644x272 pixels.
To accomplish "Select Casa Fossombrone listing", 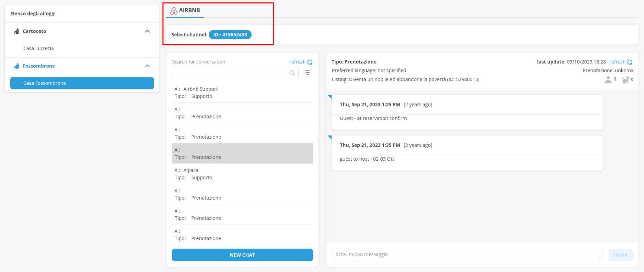I will pyautogui.click(x=82, y=83).
